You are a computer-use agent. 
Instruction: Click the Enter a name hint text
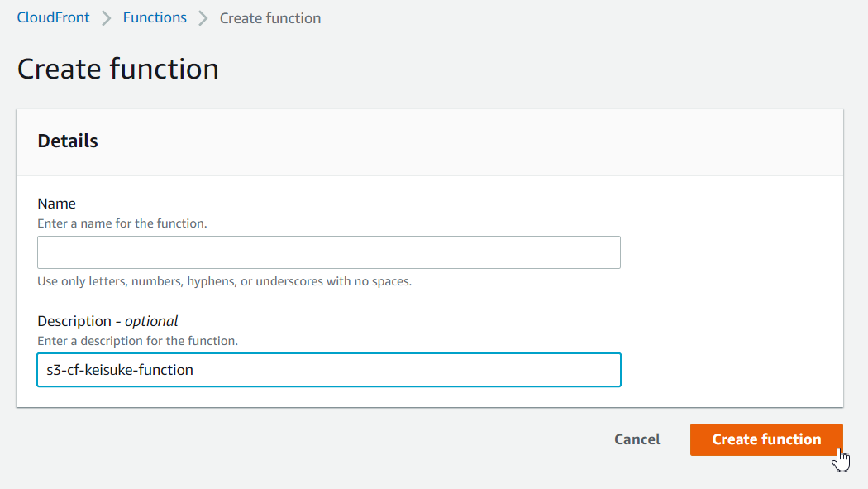(122, 223)
